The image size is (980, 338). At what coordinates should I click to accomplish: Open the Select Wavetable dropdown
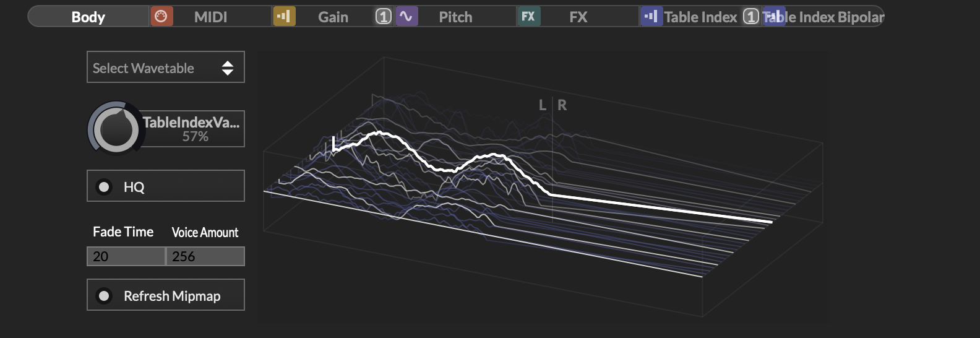[166, 67]
